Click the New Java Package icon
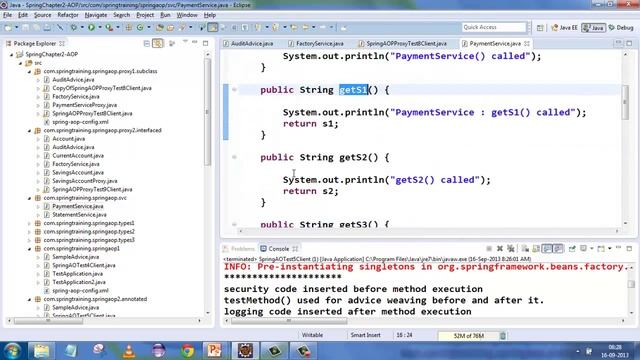This screenshot has height=360, width=640. [129, 27]
